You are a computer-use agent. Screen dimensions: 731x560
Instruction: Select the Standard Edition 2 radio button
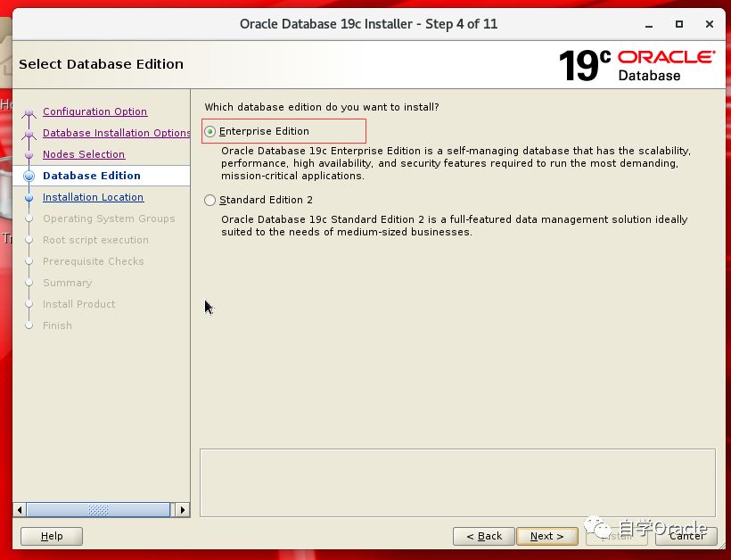(210, 200)
